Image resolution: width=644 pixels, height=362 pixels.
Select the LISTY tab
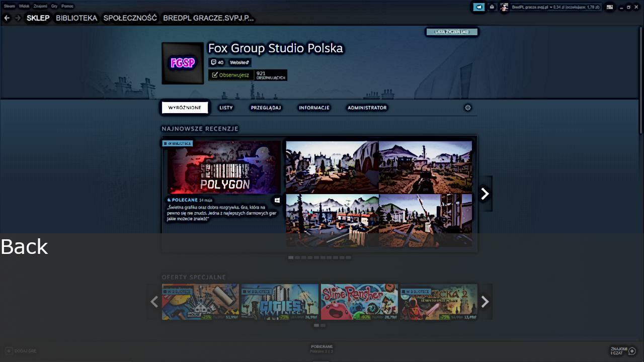(226, 108)
